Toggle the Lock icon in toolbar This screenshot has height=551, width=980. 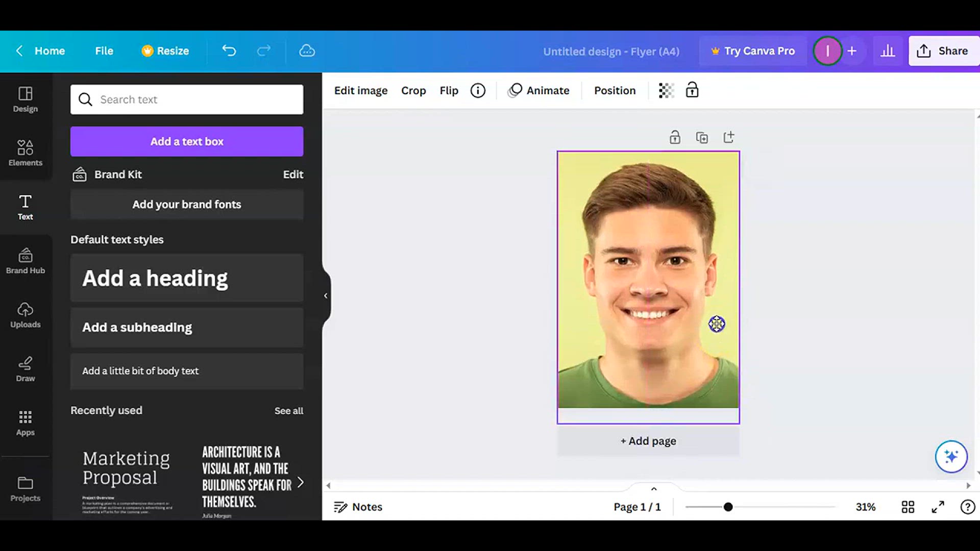click(692, 90)
